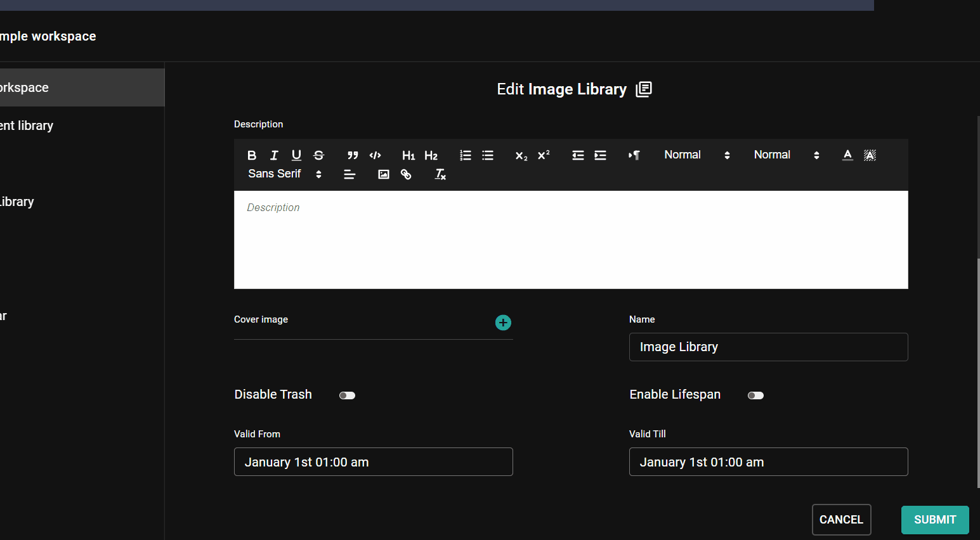The image size is (980, 540).
Task: Open the second Normal header dropdown
Action: [787, 155]
